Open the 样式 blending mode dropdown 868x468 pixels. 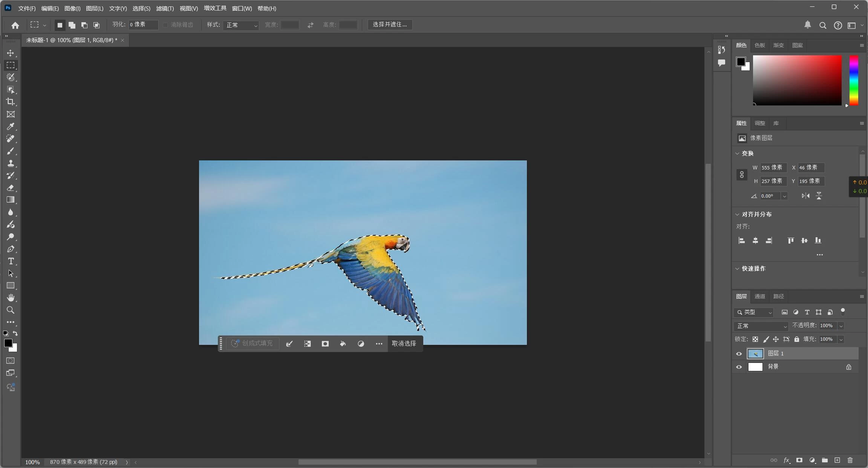(x=241, y=25)
